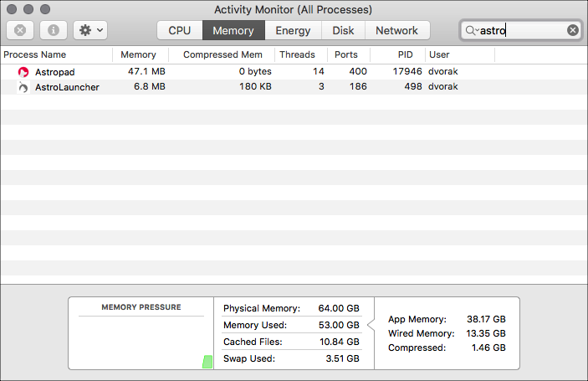The width and height of the screenshot is (588, 381).
Task: Click the '6.8 MB' memory value
Action: tap(150, 86)
